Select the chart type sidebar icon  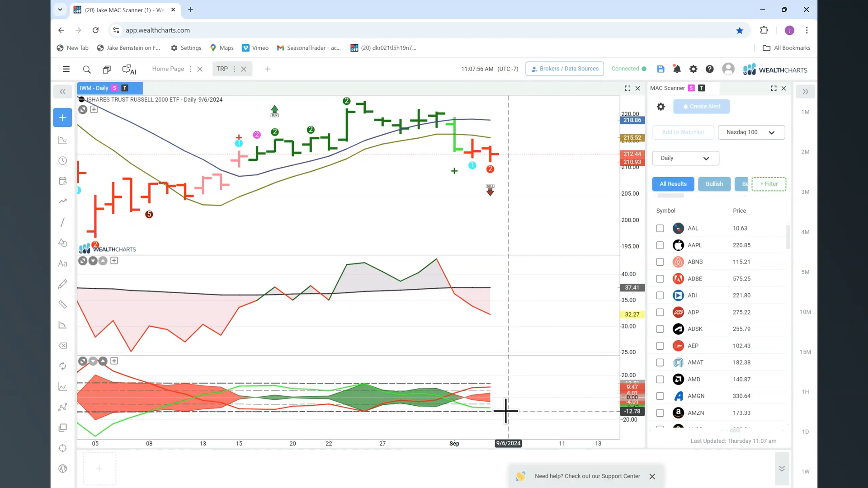pyautogui.click(x=63, y=141)
